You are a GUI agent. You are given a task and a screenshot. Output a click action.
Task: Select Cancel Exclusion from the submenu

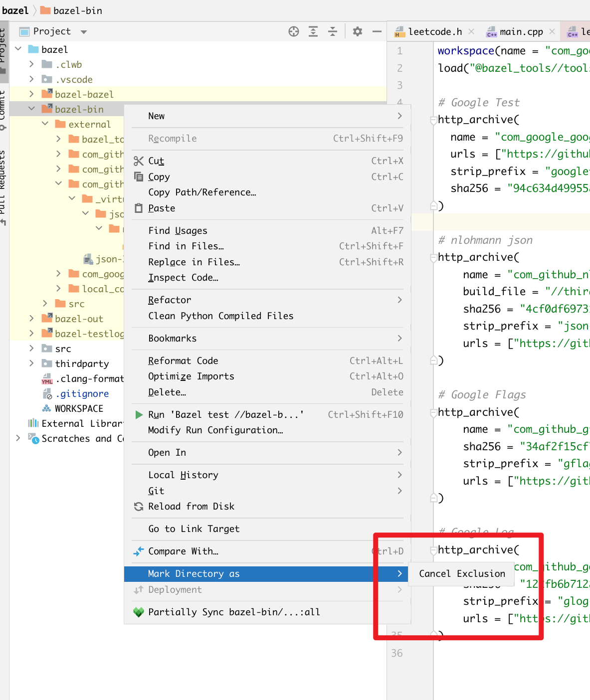pos(461,573)
